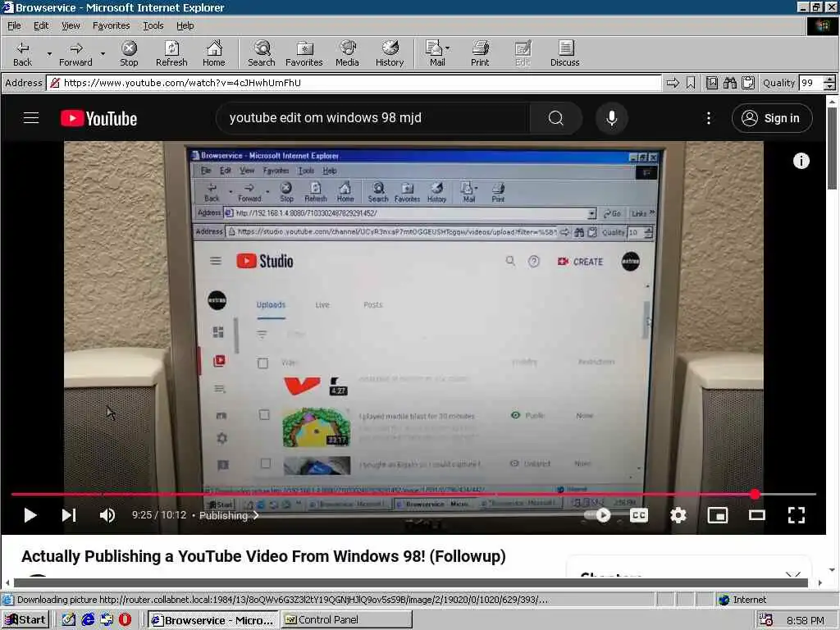840x630 pixels.
Task: Open the Forward button dropdown arrow
Action: pyautogui.click(x=103, y=54)
